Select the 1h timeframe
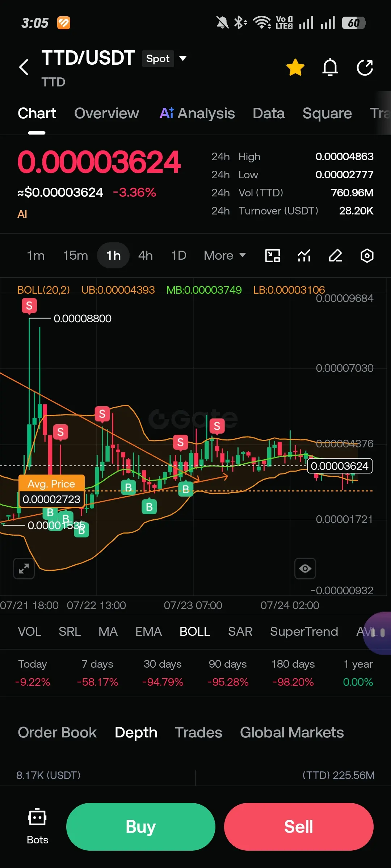The width and height of the screenshot is (391, 868). (x=113, y=255)
